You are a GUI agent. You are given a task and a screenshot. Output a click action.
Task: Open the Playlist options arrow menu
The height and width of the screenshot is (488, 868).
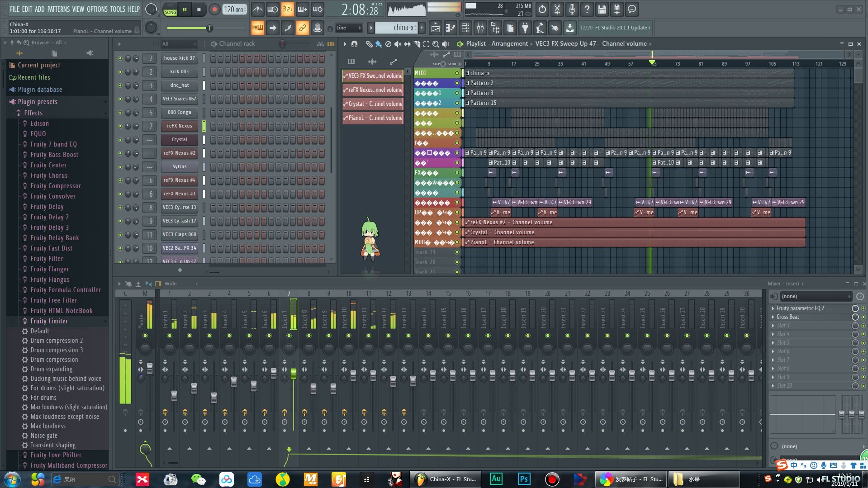click(345, 44)
